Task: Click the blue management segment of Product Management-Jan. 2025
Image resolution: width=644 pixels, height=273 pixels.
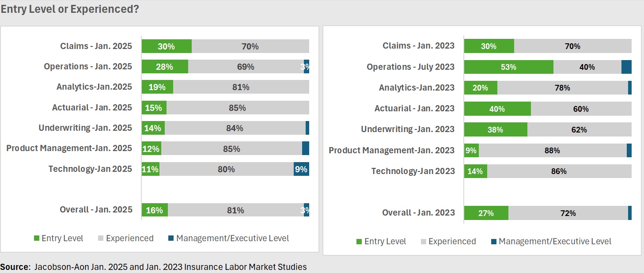Action: [305, 148]
